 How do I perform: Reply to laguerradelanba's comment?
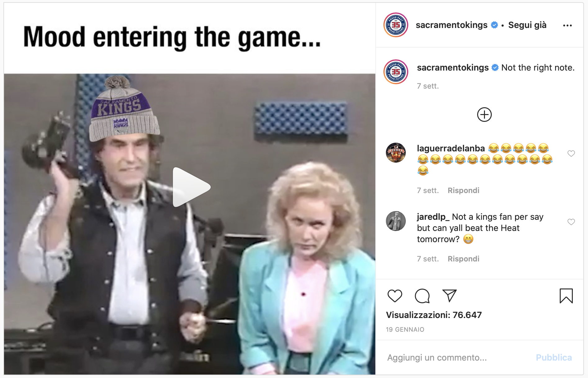[x=463, y=190]
